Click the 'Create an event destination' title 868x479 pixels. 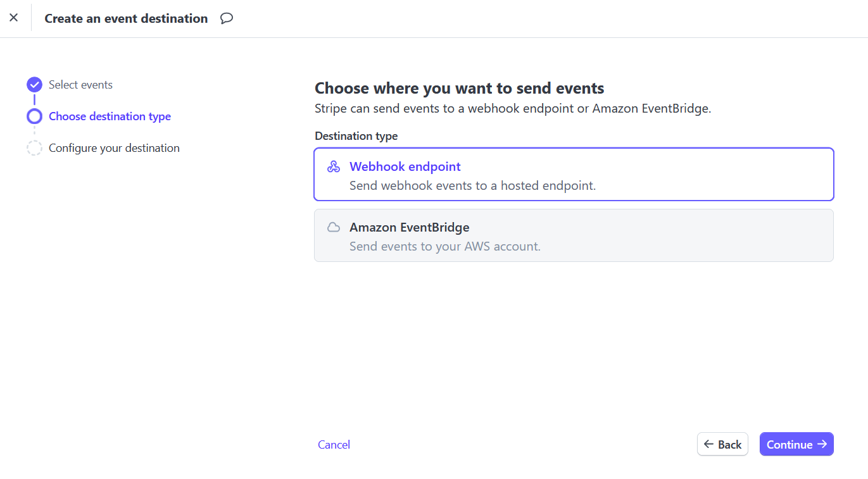126,18
